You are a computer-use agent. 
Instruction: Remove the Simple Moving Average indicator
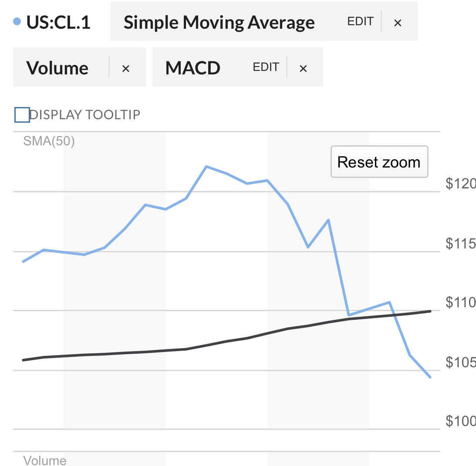pos(398,23)
